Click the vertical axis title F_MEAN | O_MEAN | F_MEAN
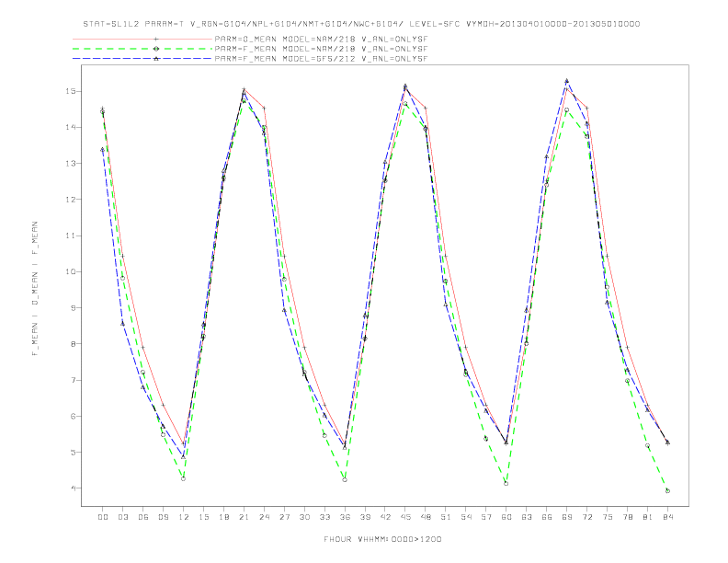The image size is (728, 563). [x=35, y=289]
